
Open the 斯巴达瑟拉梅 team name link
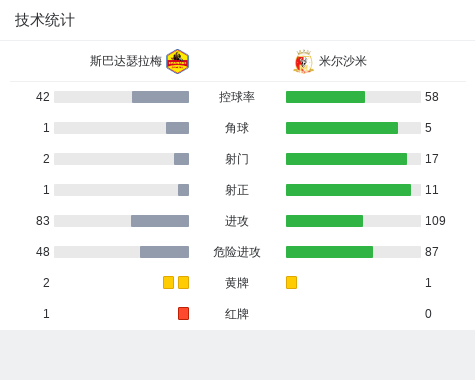(x=126, y=61)
